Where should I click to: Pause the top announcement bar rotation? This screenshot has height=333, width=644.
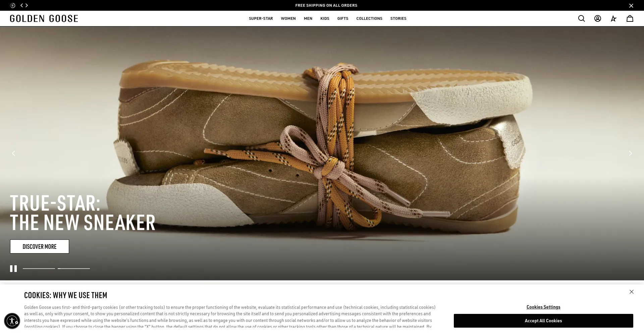pyautogui.click(x=13, y=5)
